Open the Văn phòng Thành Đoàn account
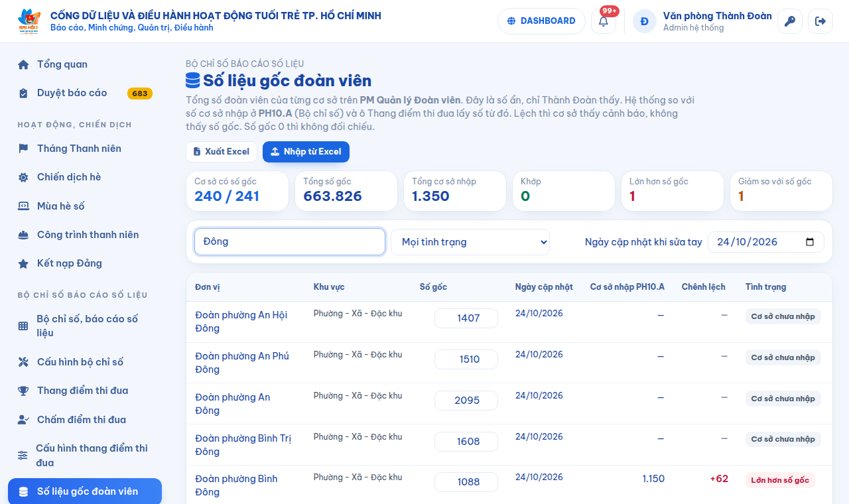849x504 pixels. coord(702,21)
